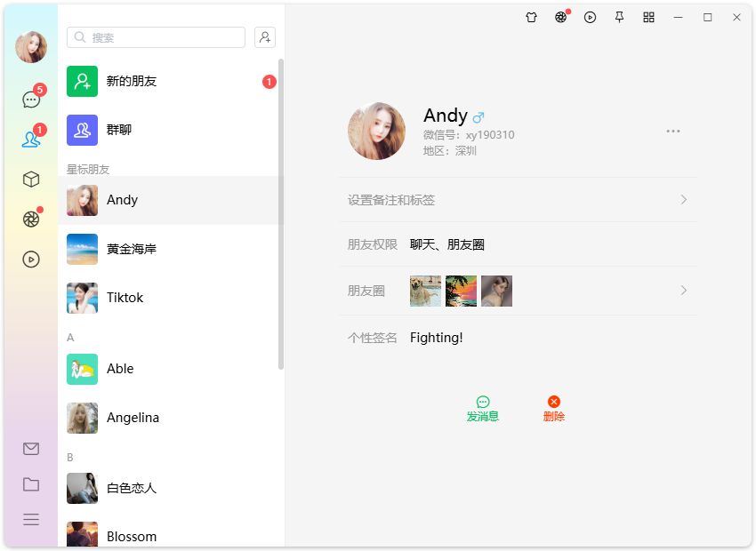
Task: Open the Channels video icon in sidebar
Action: (x=31, y=260)
